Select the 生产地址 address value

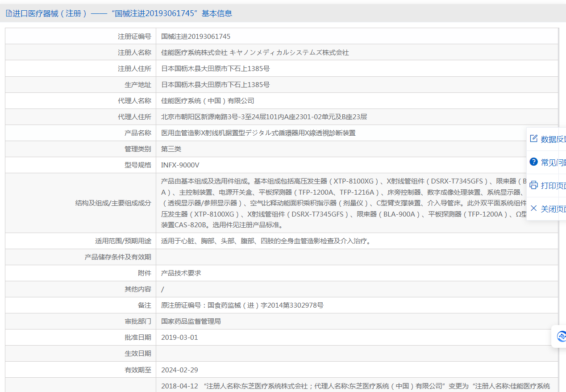(x=215, y=84)
